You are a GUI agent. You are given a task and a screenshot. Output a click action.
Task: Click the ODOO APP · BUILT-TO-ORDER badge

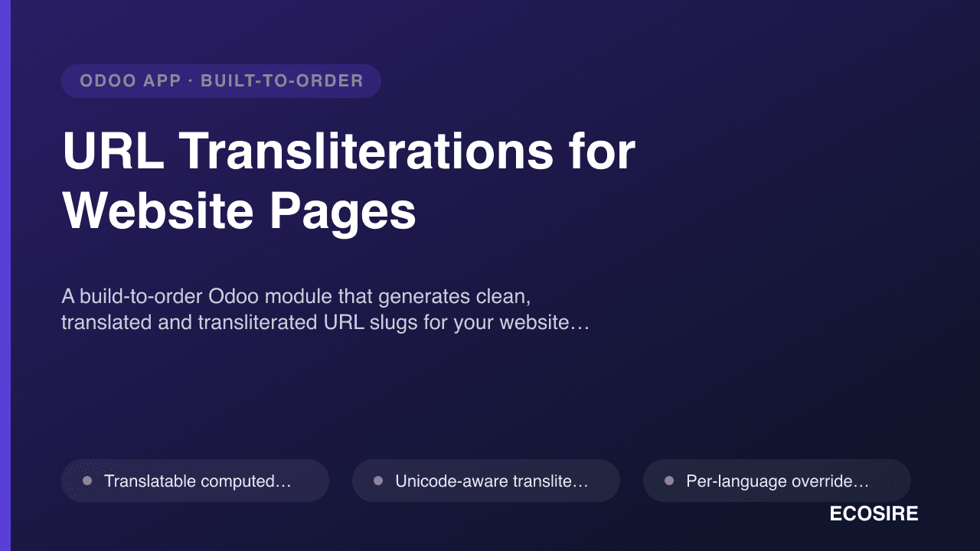point(221,81)
